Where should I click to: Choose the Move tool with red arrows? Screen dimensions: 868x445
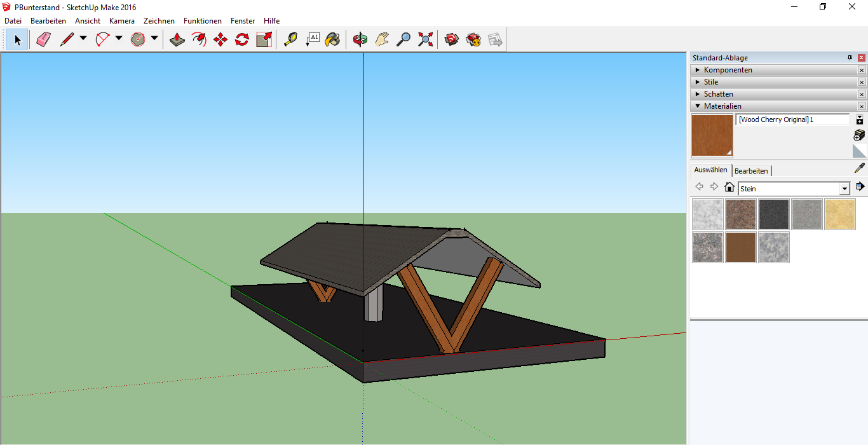(220, 40)
